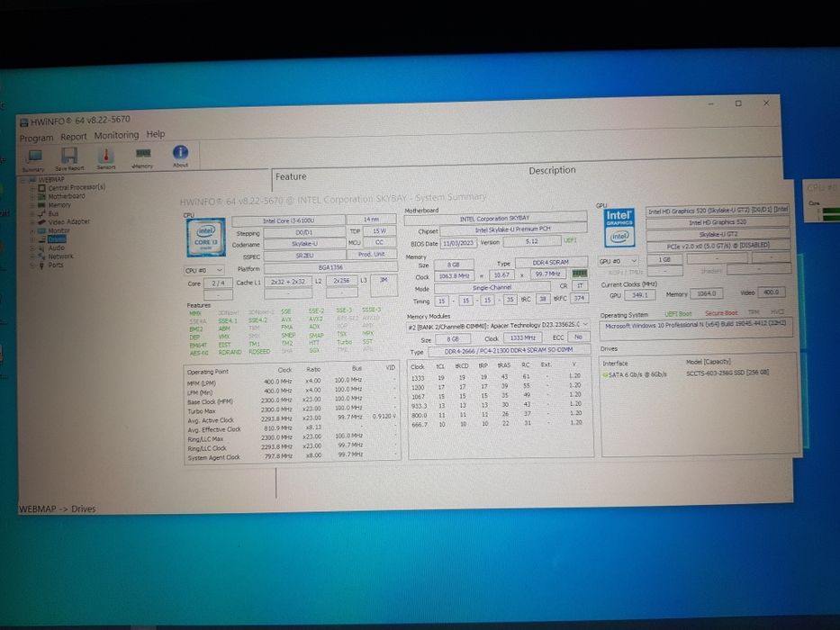Click the Feature column header

click(x=291, y=176)
